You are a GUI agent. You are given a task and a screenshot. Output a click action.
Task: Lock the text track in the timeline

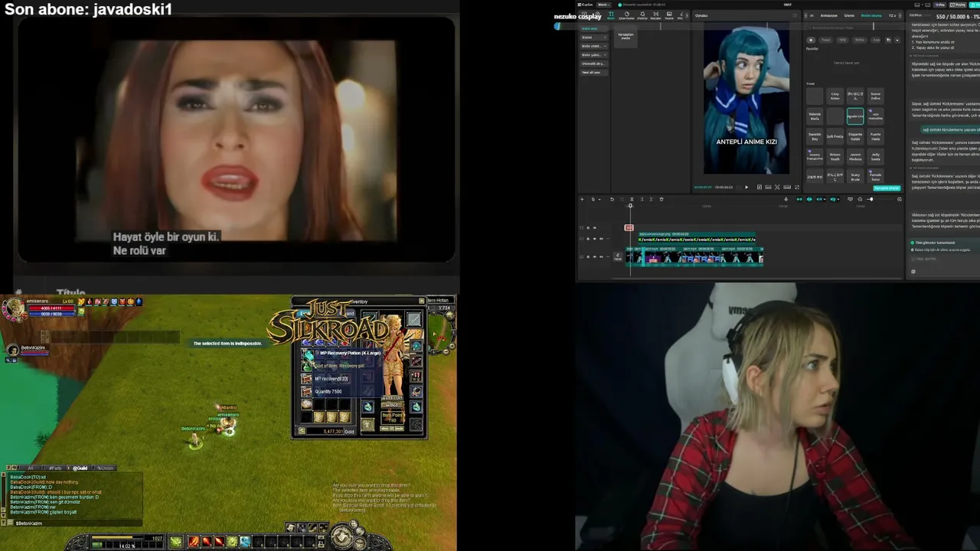(589, 227)
